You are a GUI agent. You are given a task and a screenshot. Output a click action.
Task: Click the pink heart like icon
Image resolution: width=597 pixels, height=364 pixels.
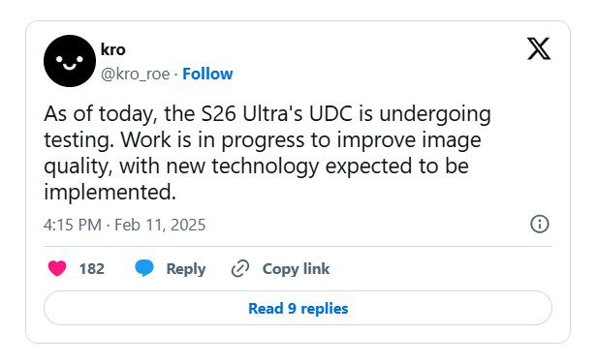tap(57, 268)
